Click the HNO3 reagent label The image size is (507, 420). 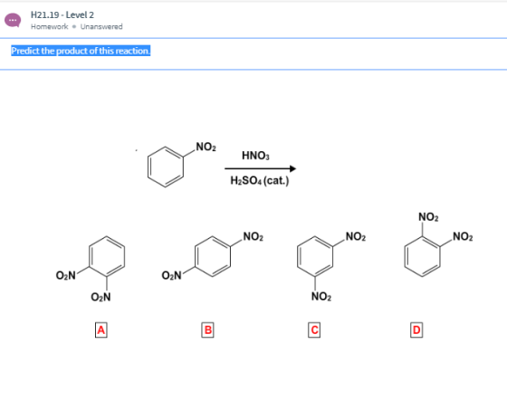click(255, 156)
